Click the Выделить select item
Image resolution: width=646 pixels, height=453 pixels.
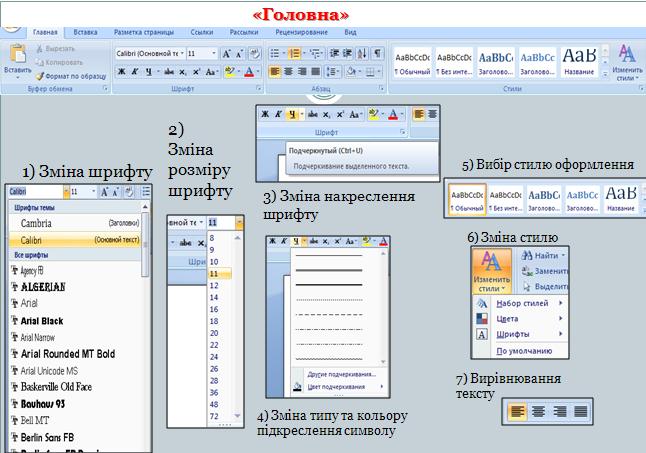pyautogui.click(x=545, y=286)
